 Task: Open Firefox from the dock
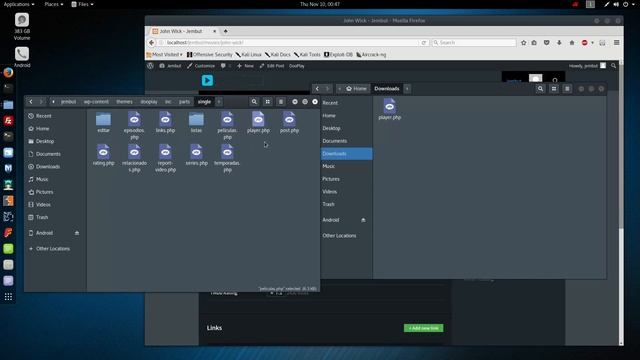click(x=8, y=73)
